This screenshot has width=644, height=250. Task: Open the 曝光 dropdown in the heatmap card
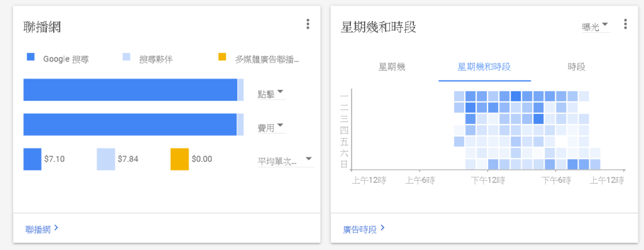click(596, 26)
